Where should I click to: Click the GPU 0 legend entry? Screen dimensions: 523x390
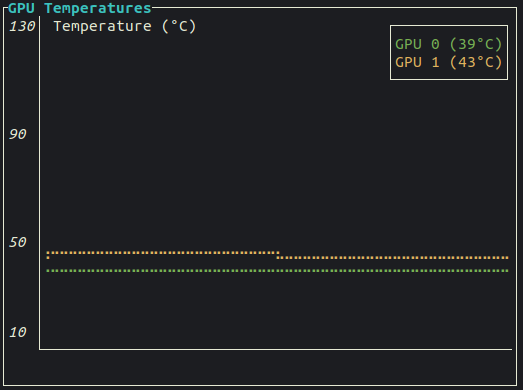coord(448,44)
